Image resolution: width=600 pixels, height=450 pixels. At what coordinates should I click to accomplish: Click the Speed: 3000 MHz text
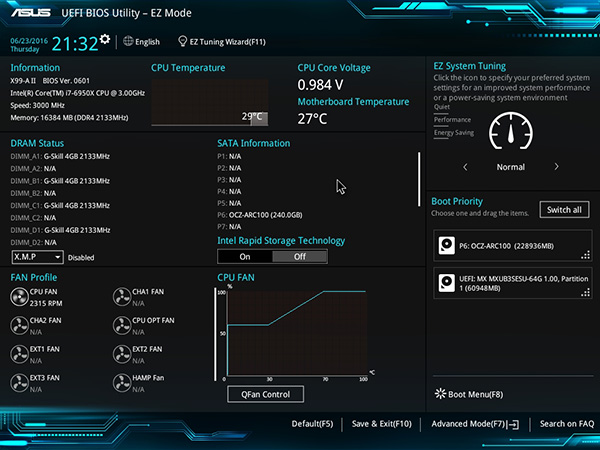(38, 105)
